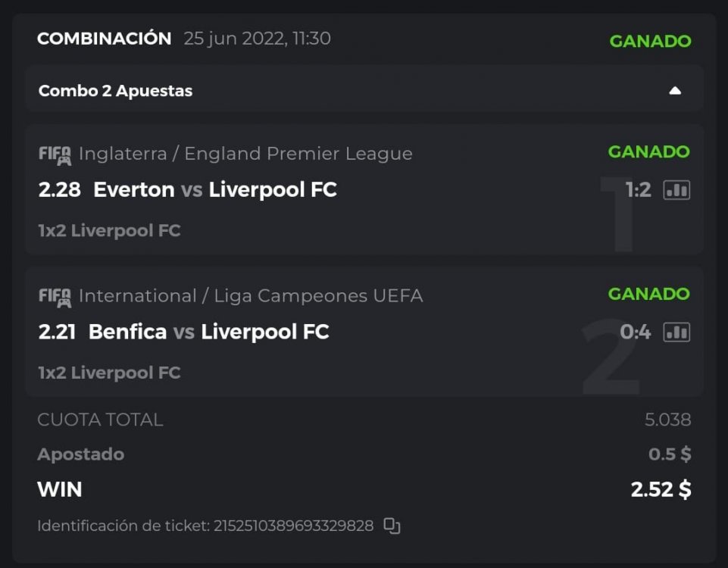Screen dimensions: 728x568
Task: Click GANADO status of Benfica bet
Action: point(648,293)
